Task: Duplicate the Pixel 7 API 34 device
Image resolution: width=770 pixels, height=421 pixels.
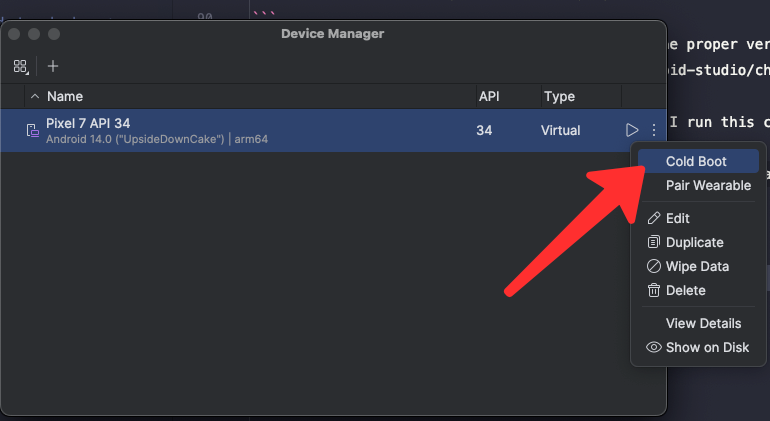Action: pos(698,242)
